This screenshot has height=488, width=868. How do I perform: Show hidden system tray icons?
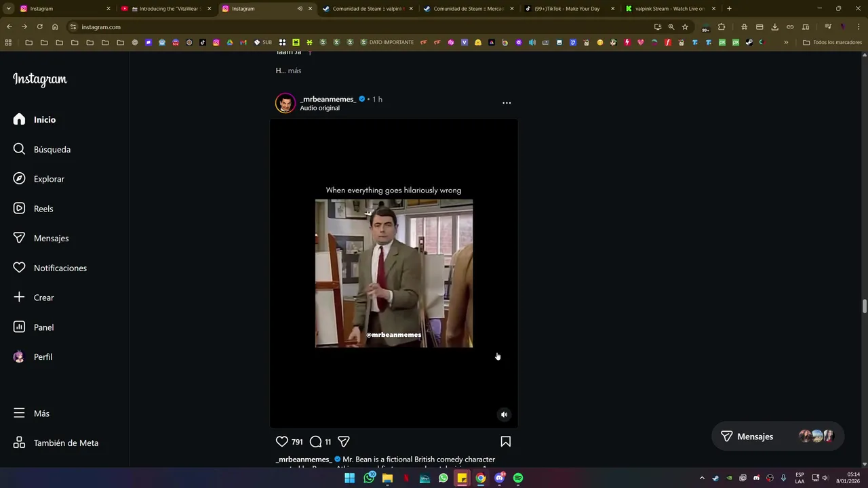[702, 478]
